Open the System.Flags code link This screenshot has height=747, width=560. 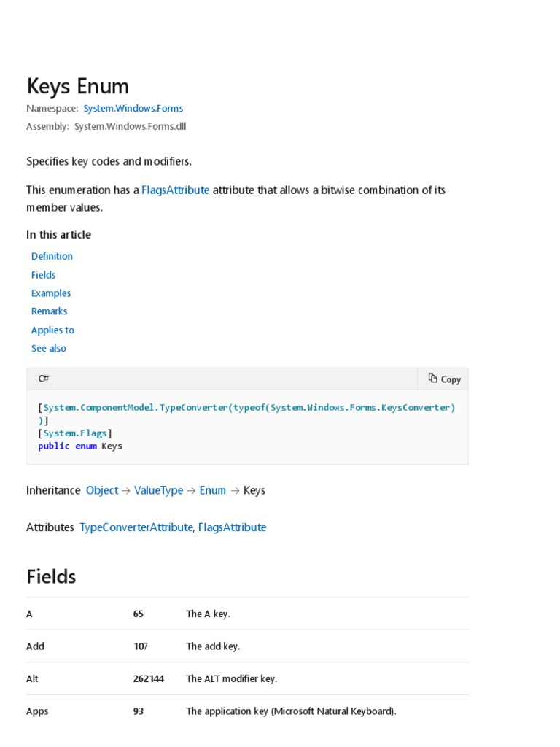tap(75, 433)
